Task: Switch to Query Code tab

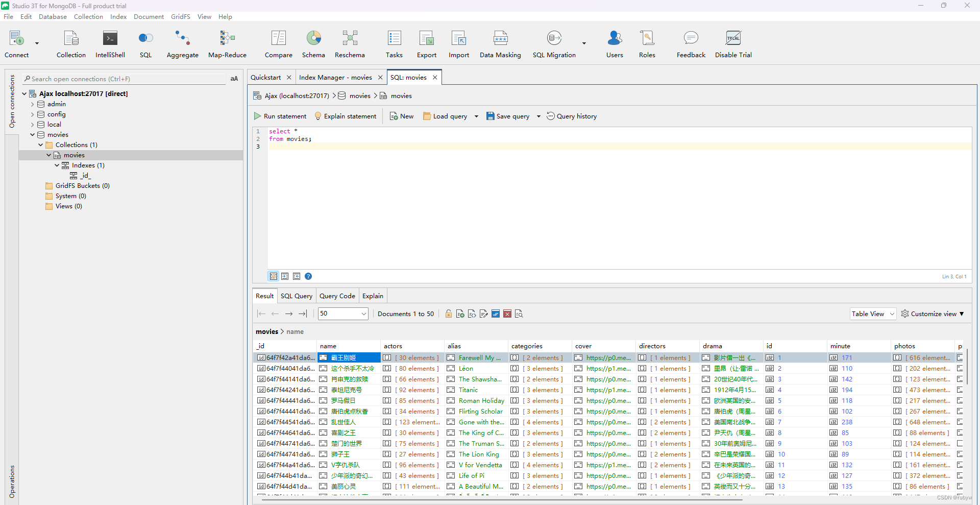Action: [x=337, y=296]
